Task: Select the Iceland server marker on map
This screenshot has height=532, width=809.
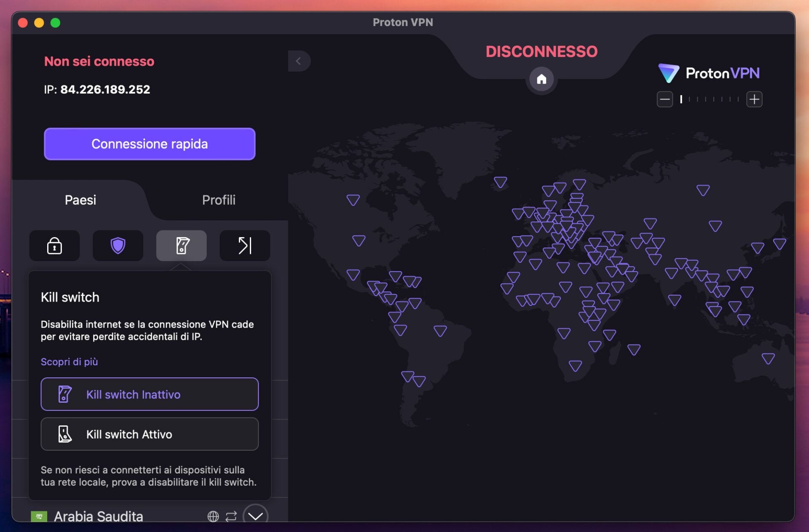Action: pyautogui.click(x=500, y=182)
